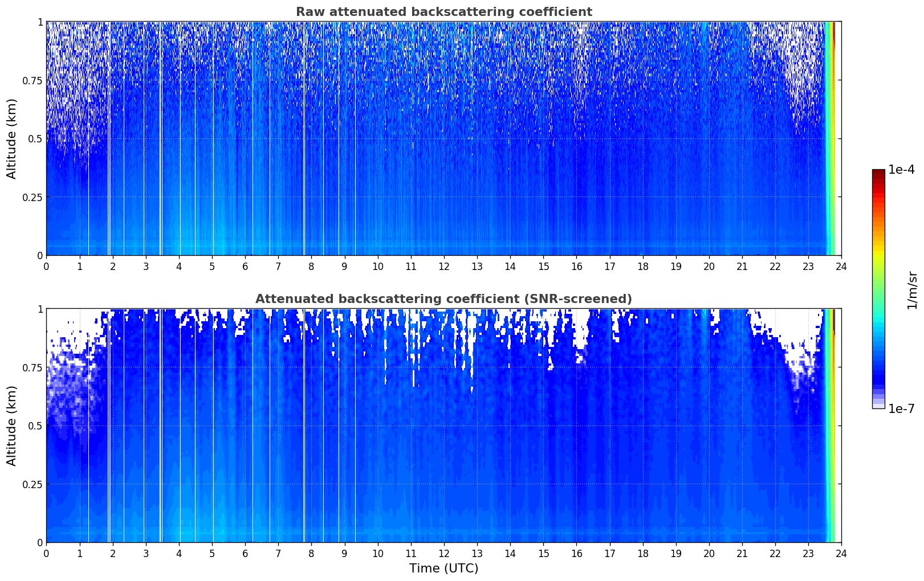Click the 0.75 altitude tick on bottom plot

[x=33, y=367]
